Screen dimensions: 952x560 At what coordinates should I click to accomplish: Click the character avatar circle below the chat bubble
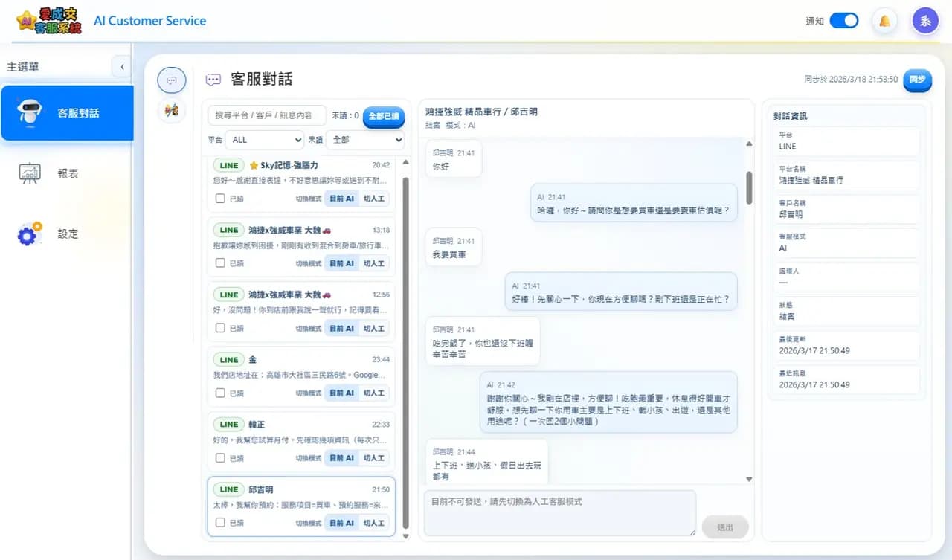pos(172,110)
